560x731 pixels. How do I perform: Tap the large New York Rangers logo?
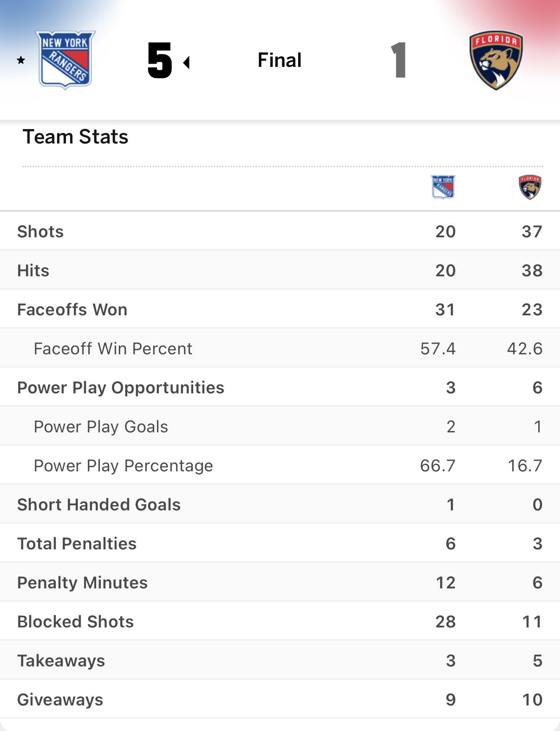pyautogui.click(x=65, y=59)
